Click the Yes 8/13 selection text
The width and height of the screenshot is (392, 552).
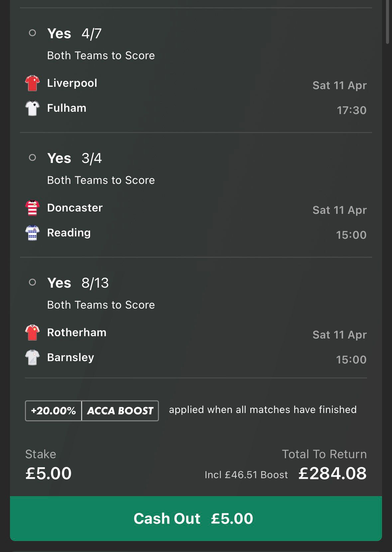pos(78,283)
